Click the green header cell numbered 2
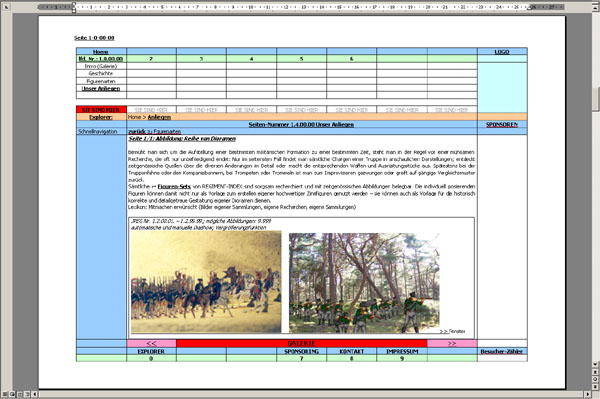 click(x=151, y=59)
